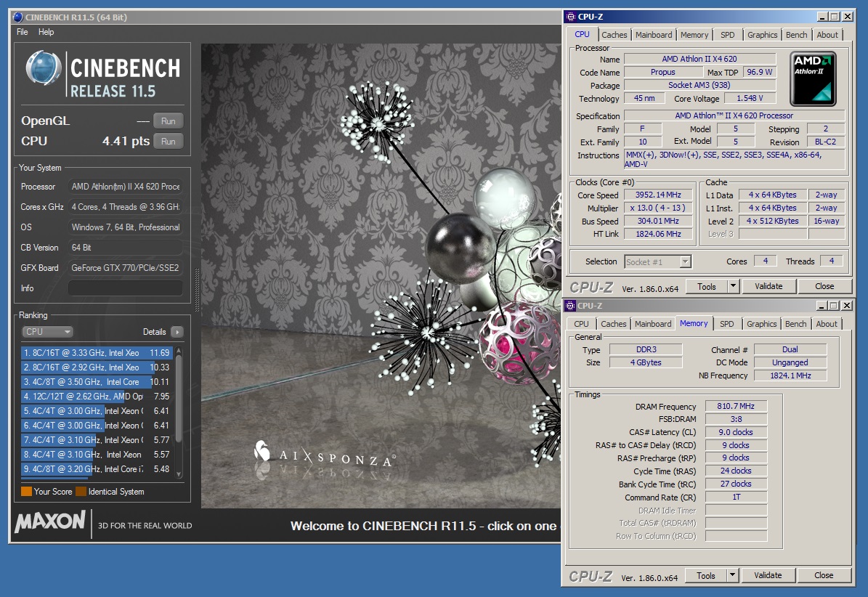Click Core Voltage value 1.548 V
This screenshot has width=868, height=597.
point(750,99)
